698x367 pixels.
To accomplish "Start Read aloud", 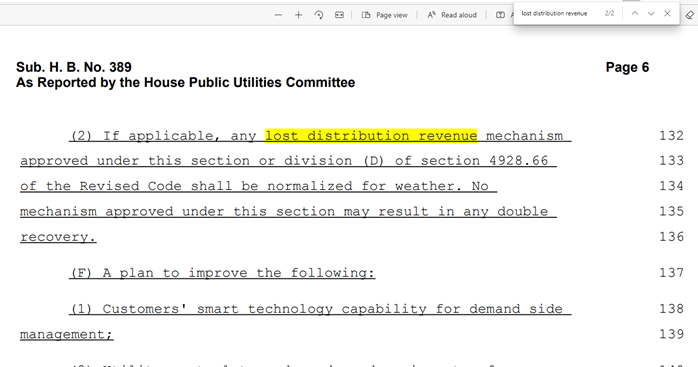I will [x=452, y=15].
